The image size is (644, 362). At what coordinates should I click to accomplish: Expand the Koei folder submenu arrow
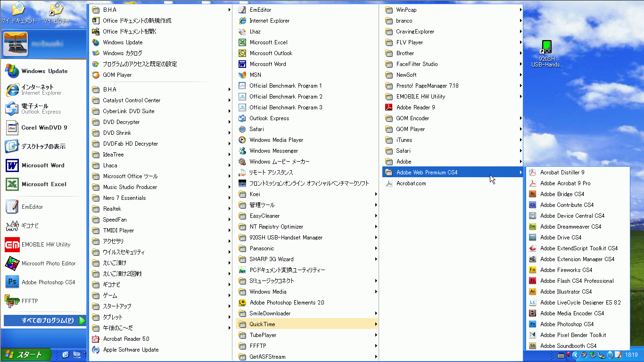pos(376,194)
